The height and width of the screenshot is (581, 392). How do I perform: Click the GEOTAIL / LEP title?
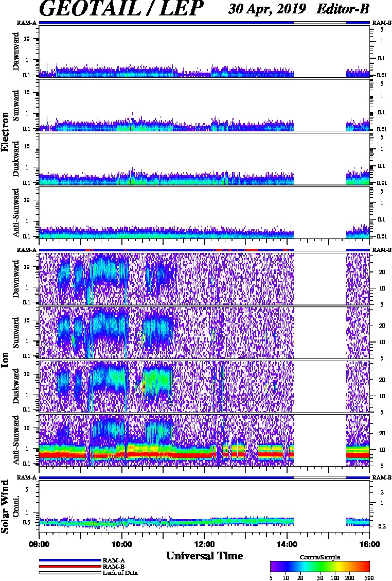coord(121,9)
